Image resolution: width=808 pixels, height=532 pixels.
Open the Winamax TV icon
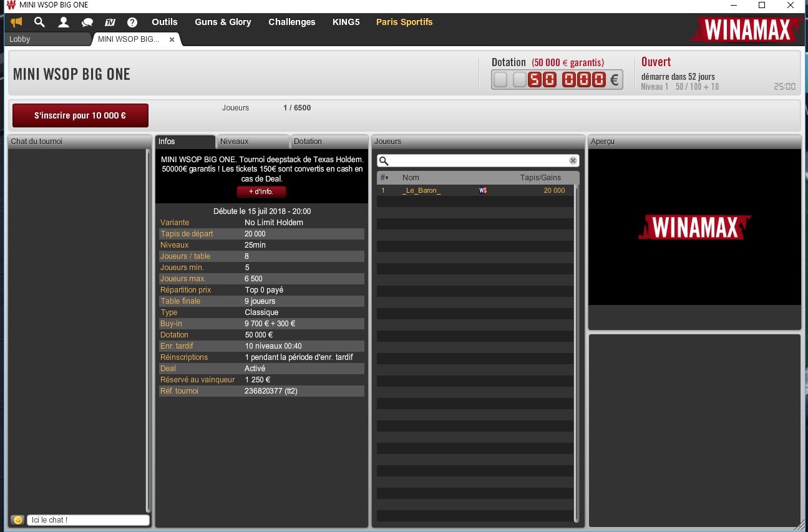(110, 22)
